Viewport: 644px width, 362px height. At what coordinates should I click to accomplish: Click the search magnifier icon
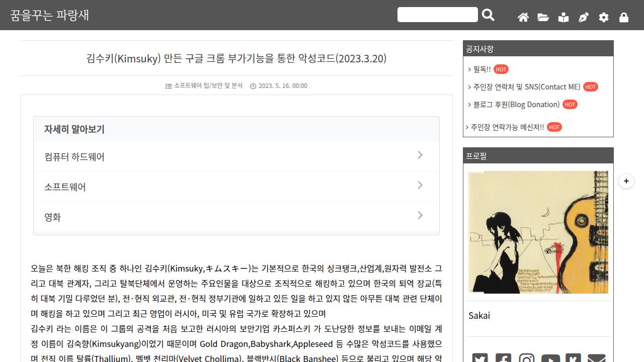click(488, 15)
